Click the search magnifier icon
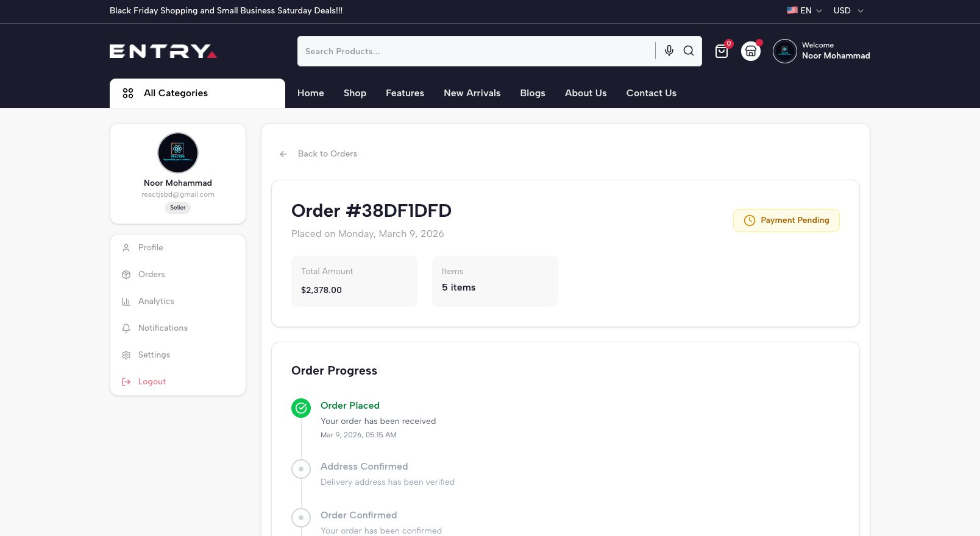This screenshot has height=536, width=980. point(689,51)
